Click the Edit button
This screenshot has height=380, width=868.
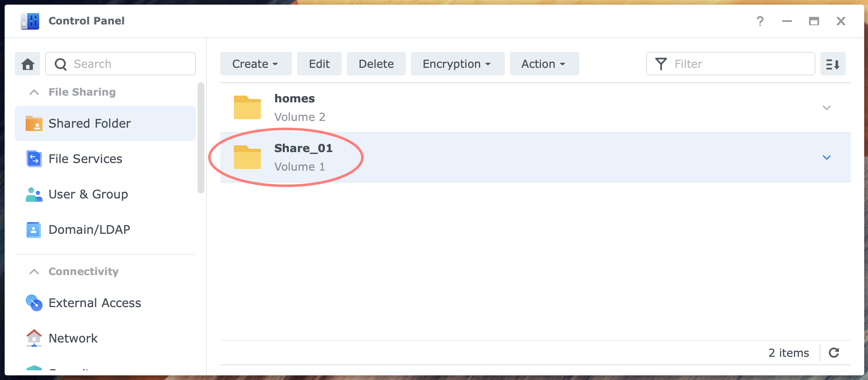tap(319, 64)
